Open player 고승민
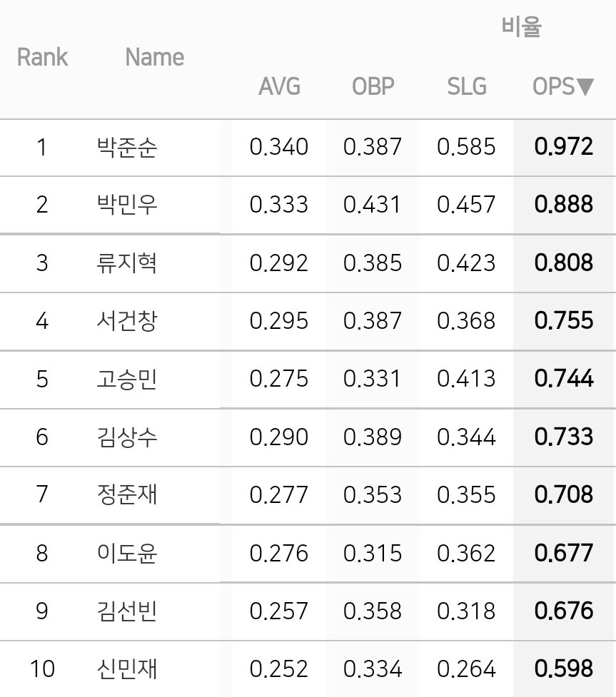 pos(127,379)
